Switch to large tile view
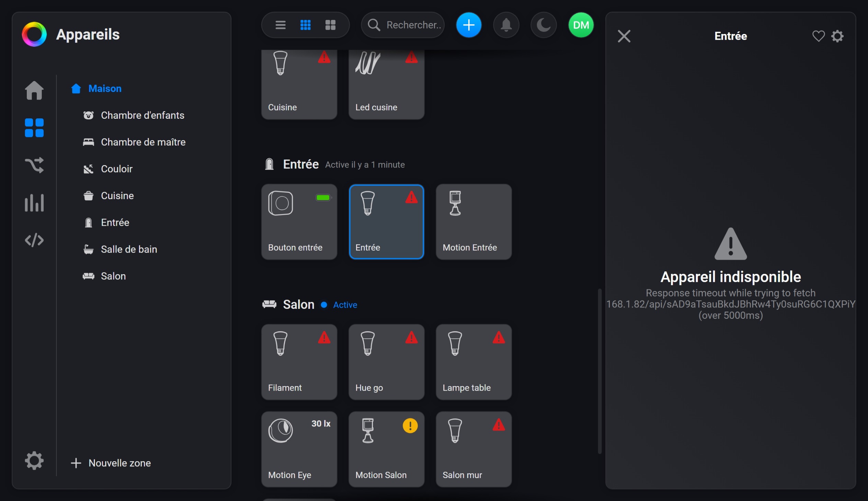The height and width of the screenshot is (501, 868). pyautogui.click(x=330, y=25)
